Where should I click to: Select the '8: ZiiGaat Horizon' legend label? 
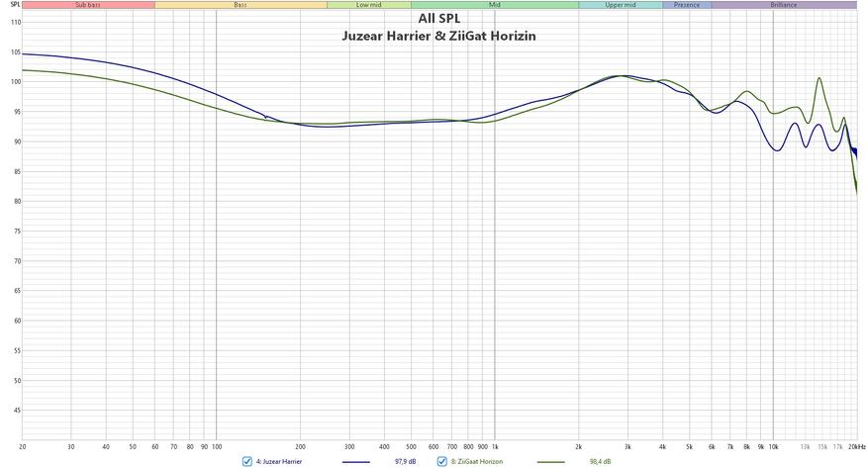click(477, 461)
